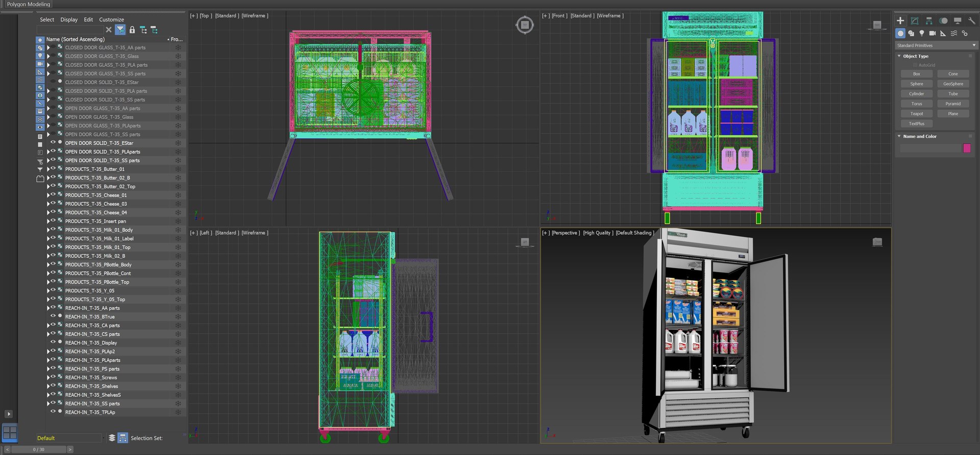This screenshot has height=455, width=980.
Task: Click the Scene Explorer search field
Action: point(70,30)
